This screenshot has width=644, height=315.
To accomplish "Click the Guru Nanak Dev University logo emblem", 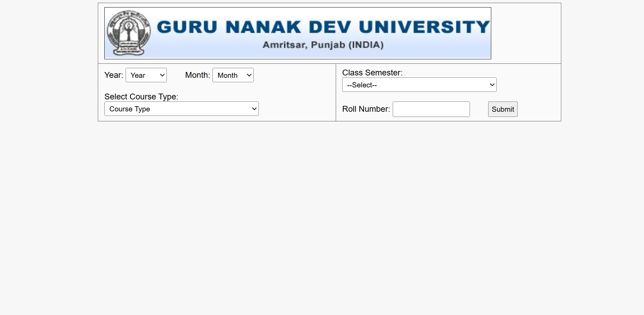I will click(x=129, y=33).
